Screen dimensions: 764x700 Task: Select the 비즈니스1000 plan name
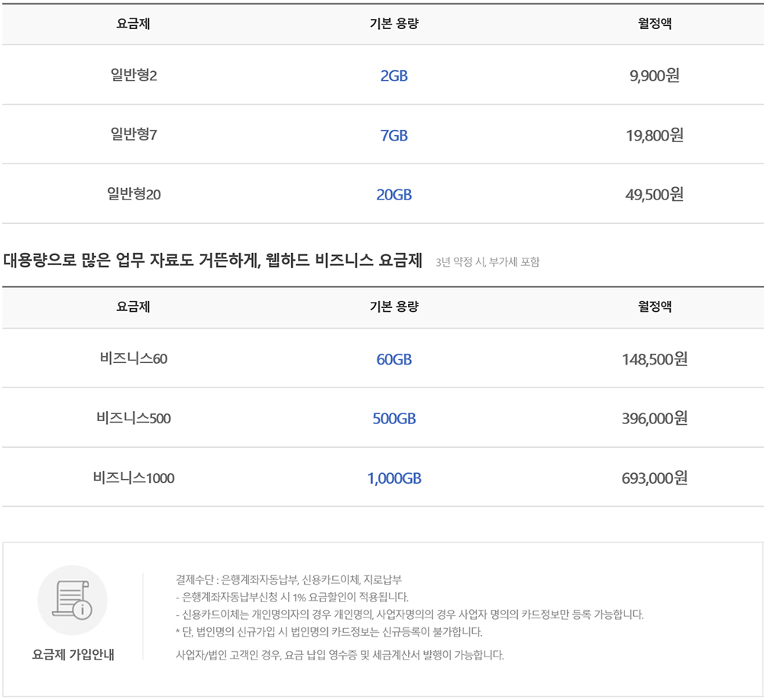pyautogui.click(x=132, y=477)
